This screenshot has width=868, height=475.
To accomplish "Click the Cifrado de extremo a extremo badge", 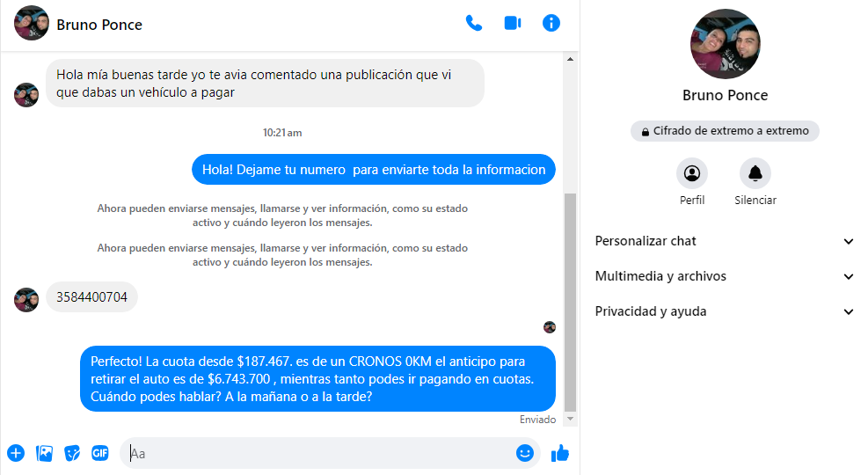I will point(725,131).
